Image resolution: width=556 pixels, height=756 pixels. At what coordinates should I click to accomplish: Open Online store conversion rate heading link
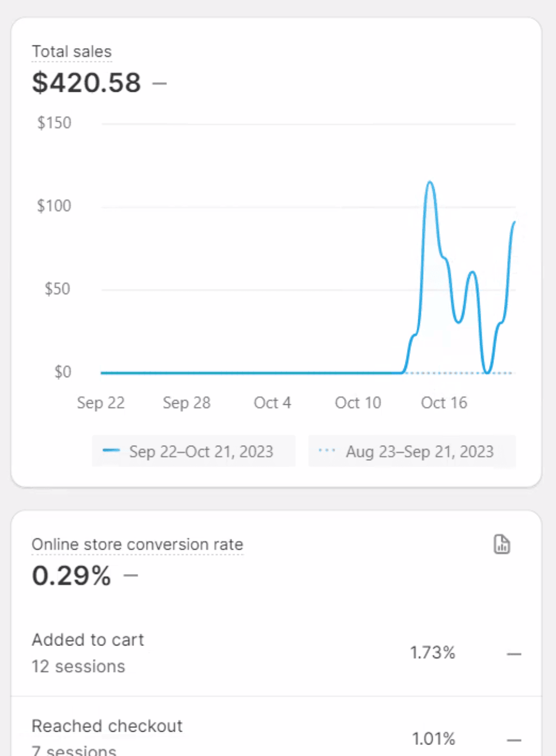(x=137, y=545)
